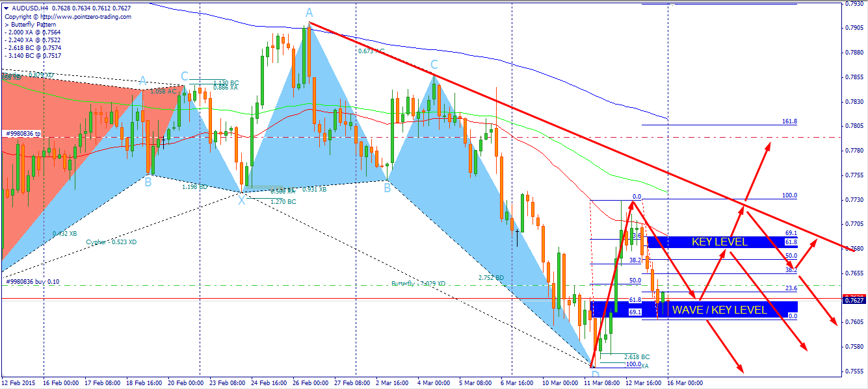The height and width of the screenshot is (389, 868).
Task: Click the '10 Mar 00:00' time label
Action: click(560, 383)
